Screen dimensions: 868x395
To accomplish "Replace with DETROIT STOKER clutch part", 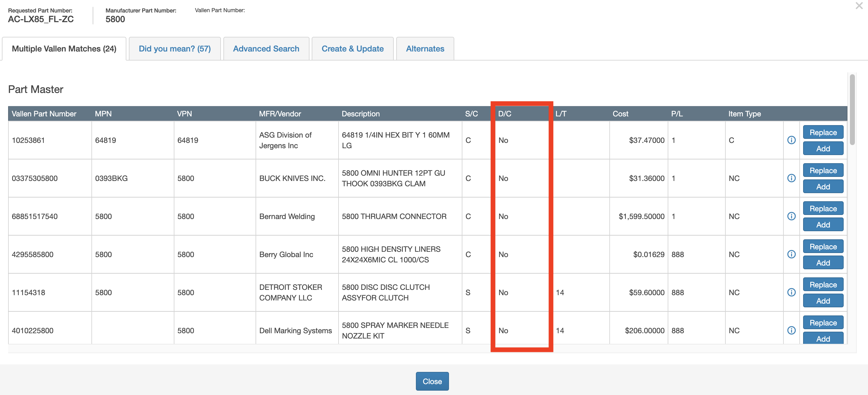I will coord(822,285).
